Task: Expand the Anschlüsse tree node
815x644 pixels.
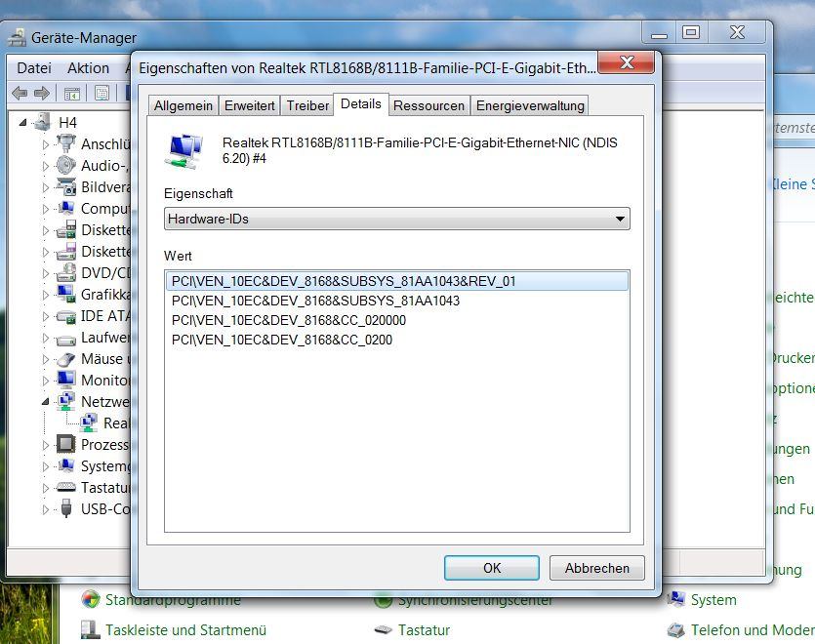Action: [46, 144]
